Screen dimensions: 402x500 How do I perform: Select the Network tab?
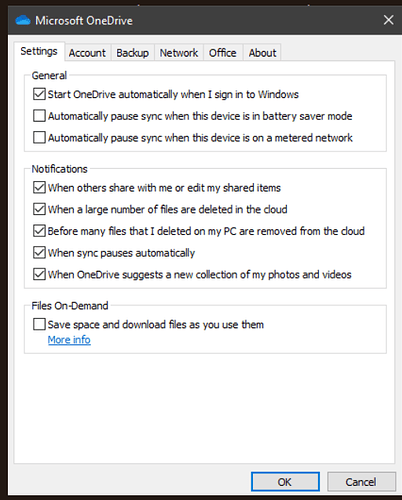tap(179, 53)
